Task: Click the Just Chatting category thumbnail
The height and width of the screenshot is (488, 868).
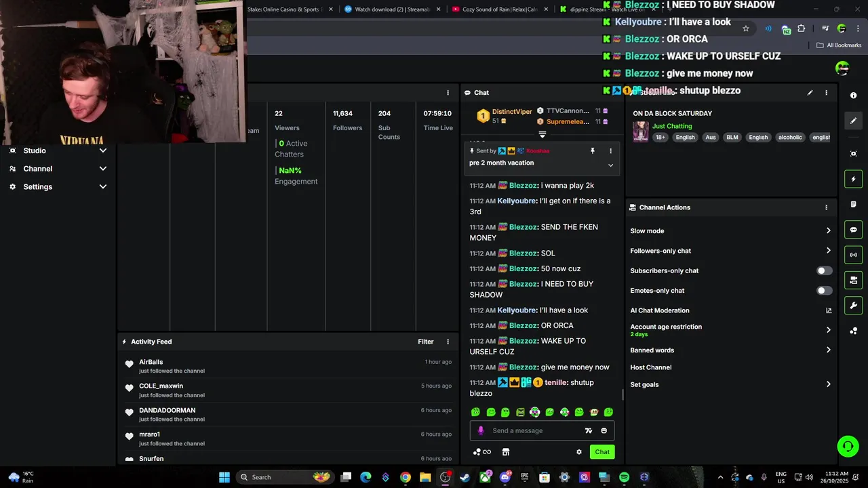Action: [641, 132]
